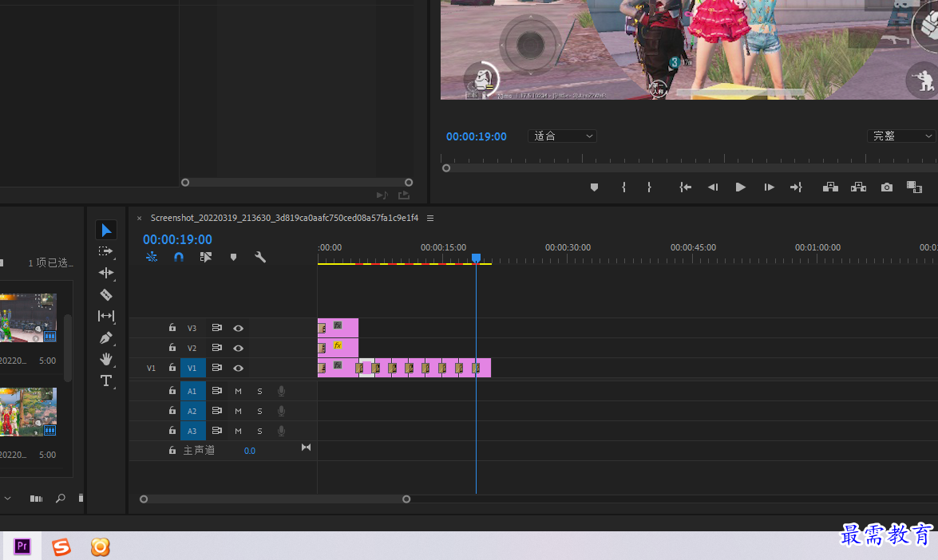Toggle V1 track targeting
This screenshot has width=938, height=560.
[x=192, y=369]
